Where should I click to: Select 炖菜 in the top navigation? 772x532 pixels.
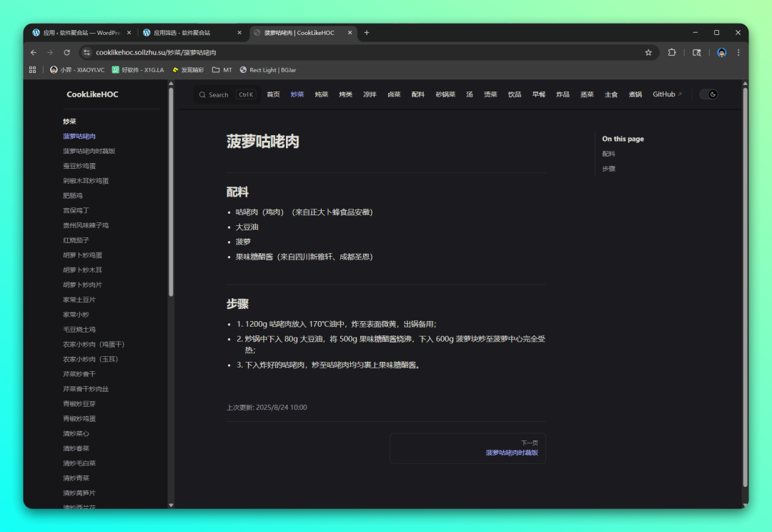pos(321,94)
